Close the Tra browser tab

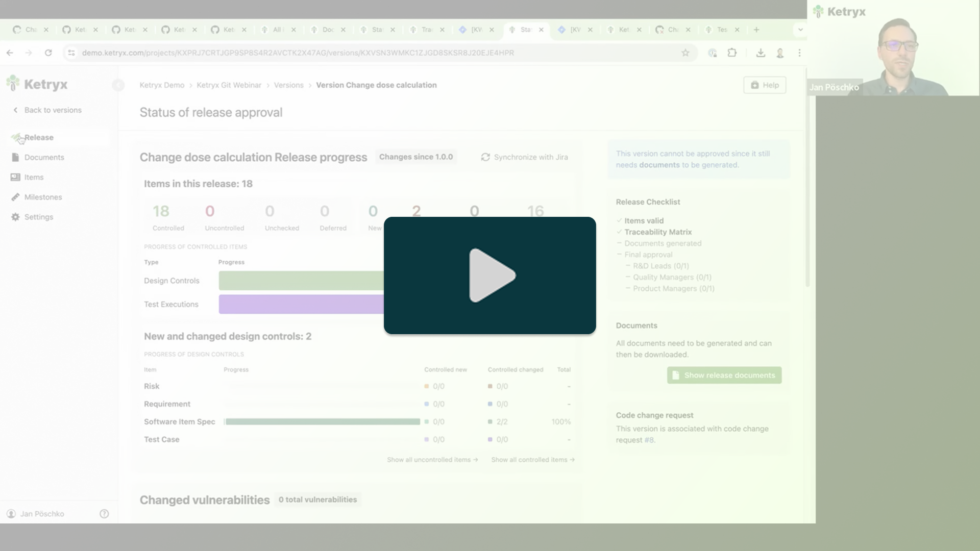pos(442,30)
